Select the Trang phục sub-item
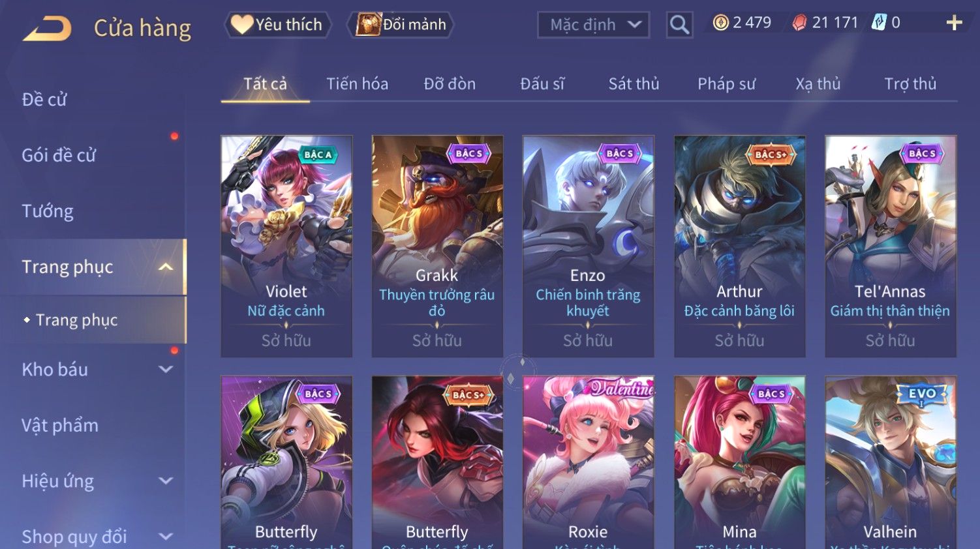This screenshot has width=980, height=549. (76, 320)
